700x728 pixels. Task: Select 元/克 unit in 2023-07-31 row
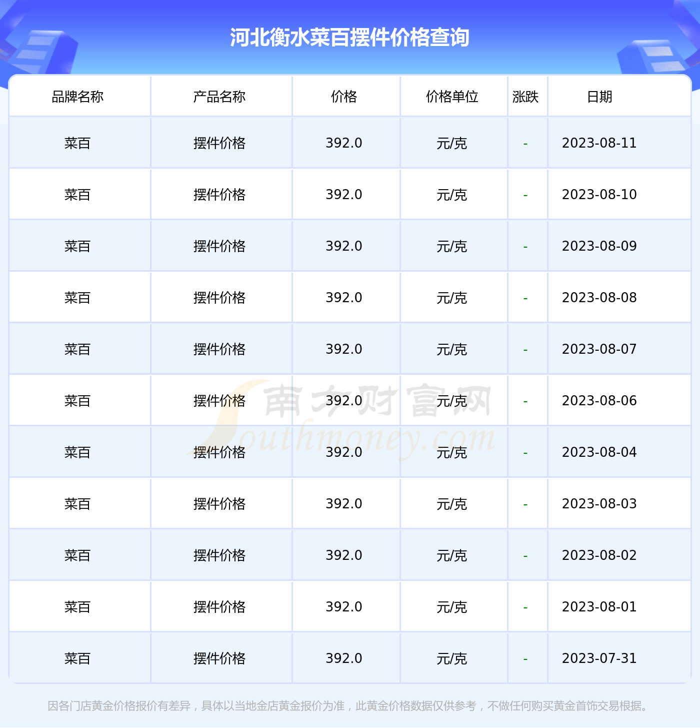(x=452, y=659)
